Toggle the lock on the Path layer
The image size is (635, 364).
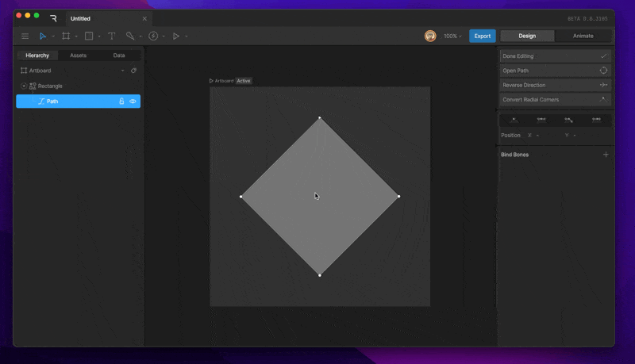(x=121, y=102)
